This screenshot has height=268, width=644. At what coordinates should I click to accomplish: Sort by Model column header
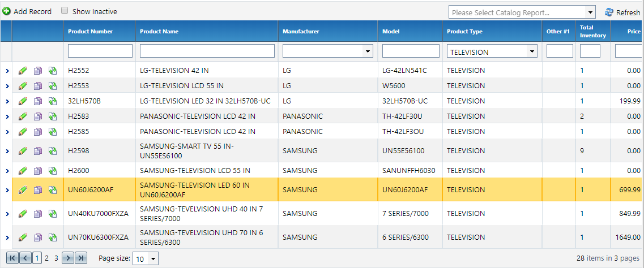391,32
